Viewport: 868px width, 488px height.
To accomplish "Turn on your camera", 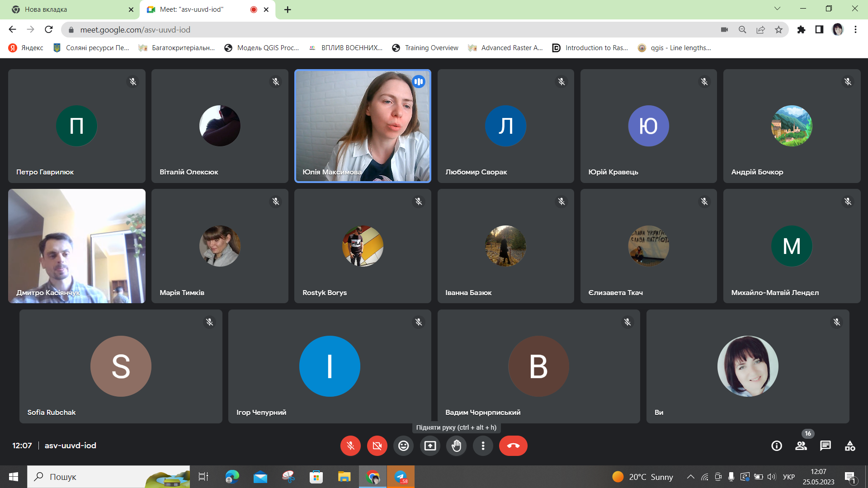I will coord(377,446).
